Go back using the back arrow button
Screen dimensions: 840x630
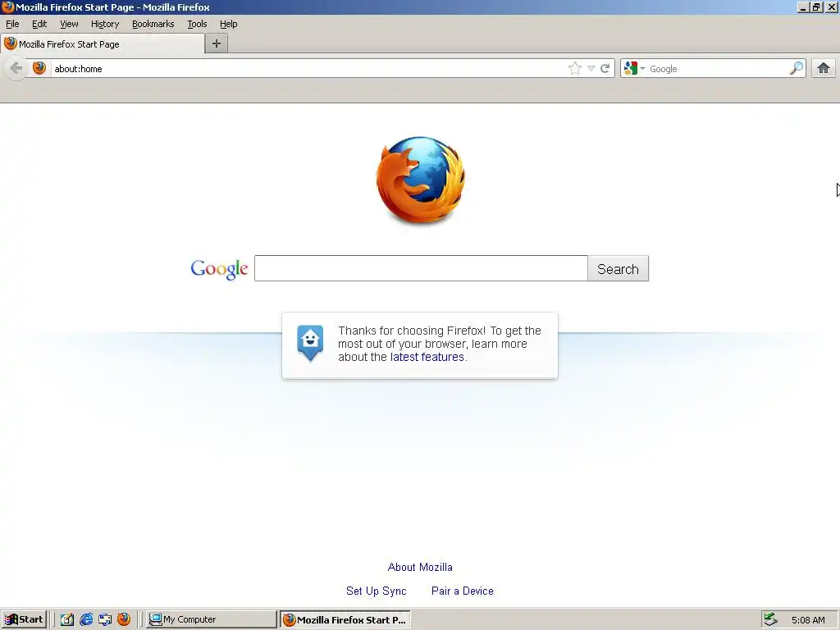[x=16, y=69]
